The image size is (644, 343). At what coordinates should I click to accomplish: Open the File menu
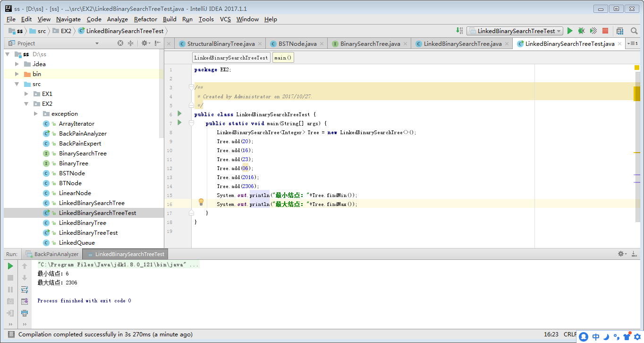point(11,19)
